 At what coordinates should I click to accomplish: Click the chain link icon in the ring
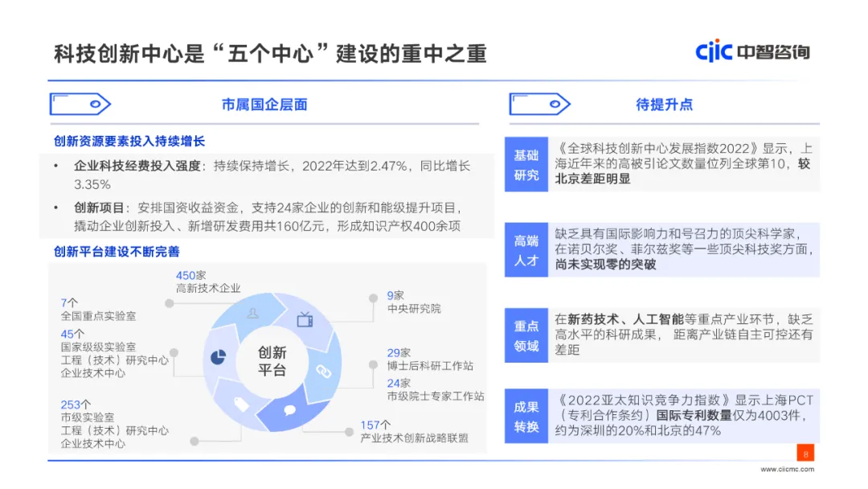[323, 371]
